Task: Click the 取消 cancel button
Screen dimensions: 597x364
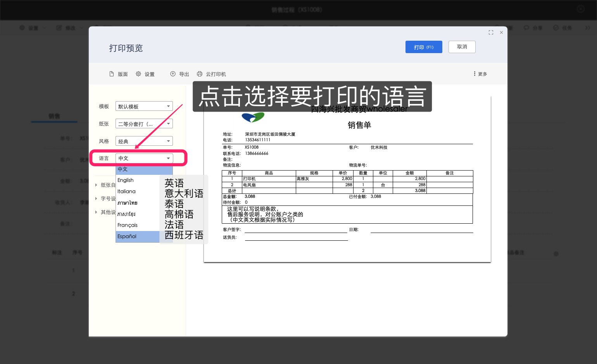Action: tap(462, 47)
